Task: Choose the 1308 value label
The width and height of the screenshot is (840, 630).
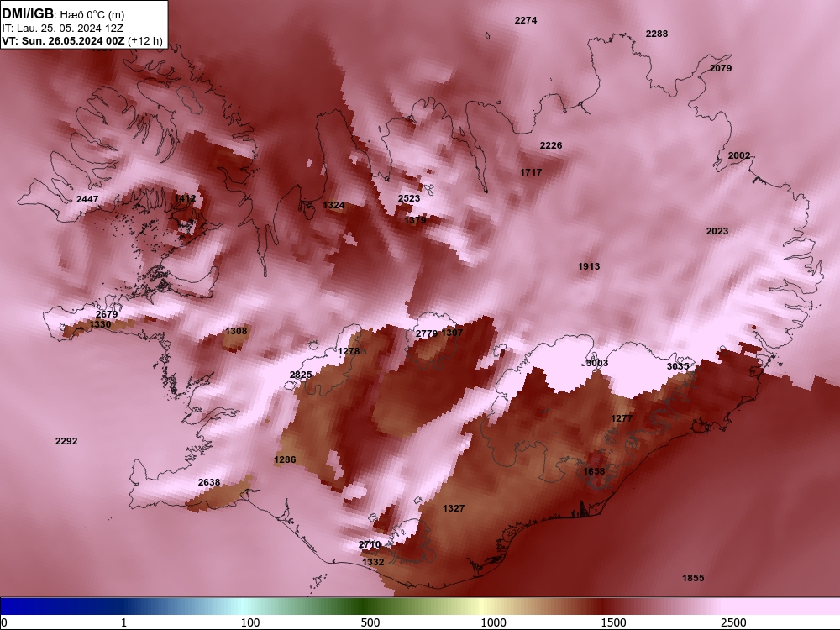Action: 236,332
